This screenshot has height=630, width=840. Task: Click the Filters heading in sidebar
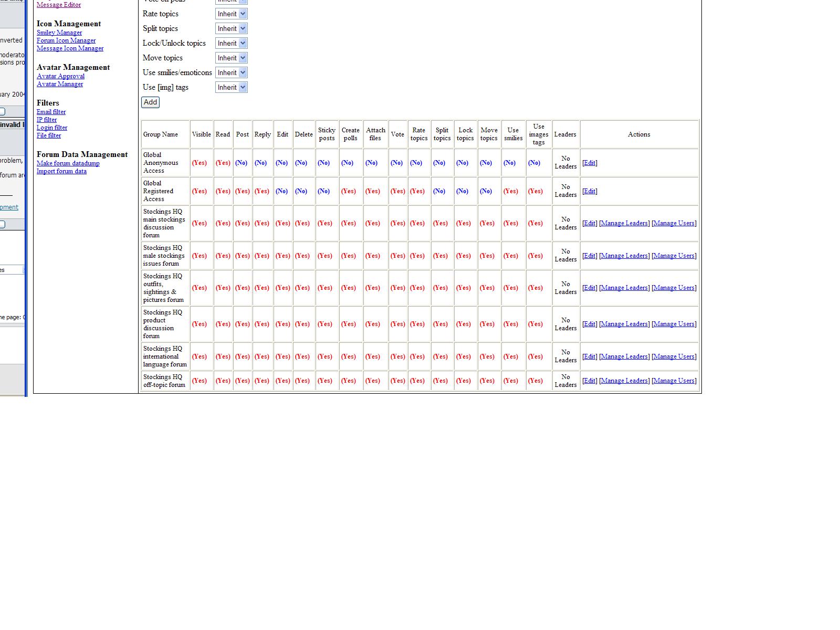click(x=48, y=103)
